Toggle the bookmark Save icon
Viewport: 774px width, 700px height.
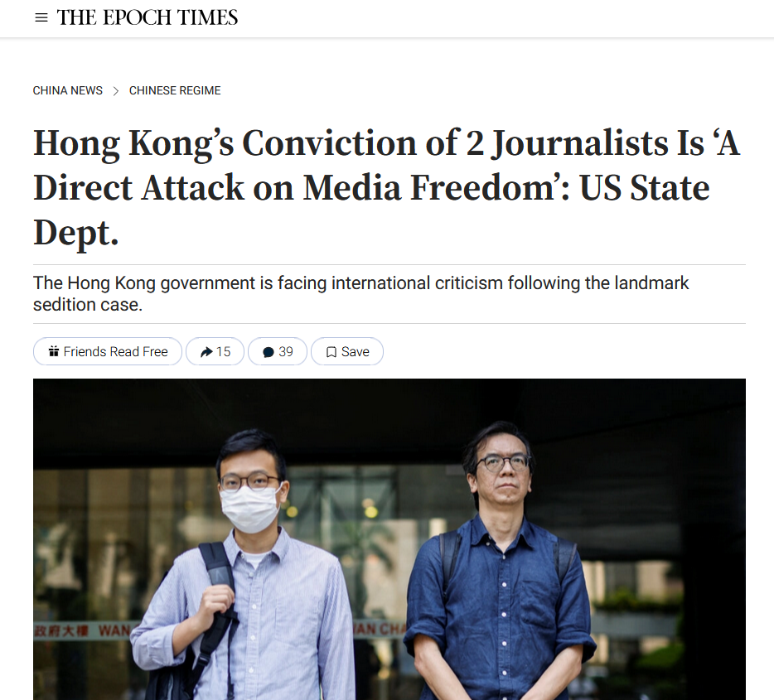[x=331, y=352]
